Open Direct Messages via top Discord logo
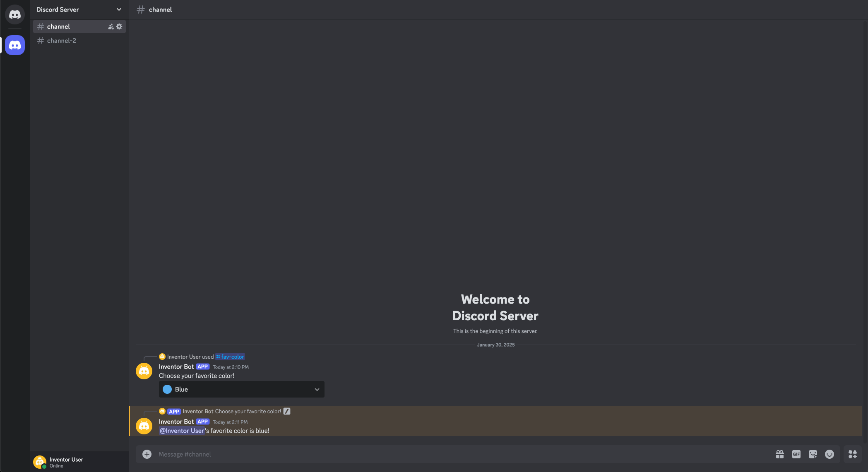Screen dimensions: 868x472 click(x=15, y=14)
